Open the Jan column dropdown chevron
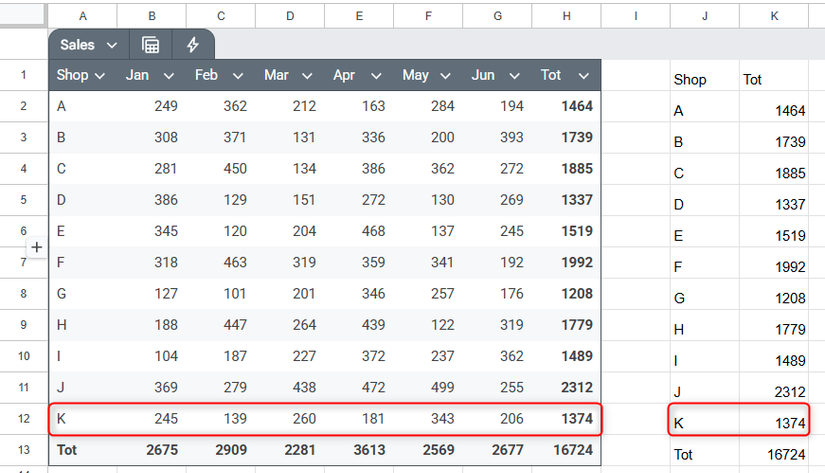Viewport: 825px width, 473px height. 169,76
